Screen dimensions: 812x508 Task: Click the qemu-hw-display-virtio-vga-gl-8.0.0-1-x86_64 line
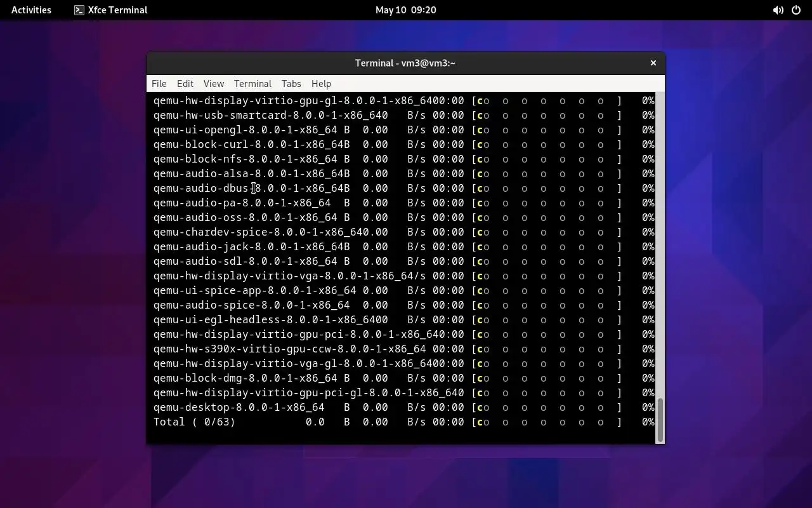pos(403,364)
